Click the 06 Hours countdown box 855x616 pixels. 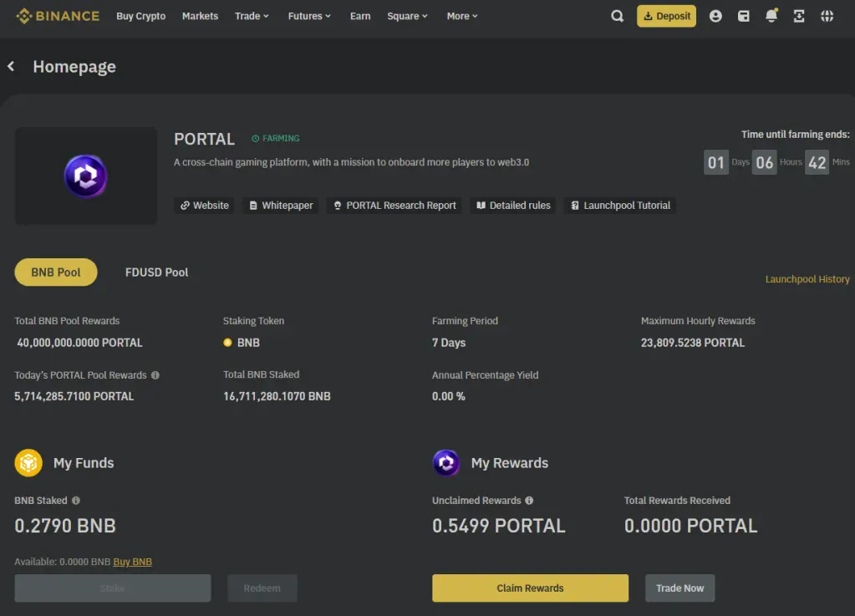[764, 162]
